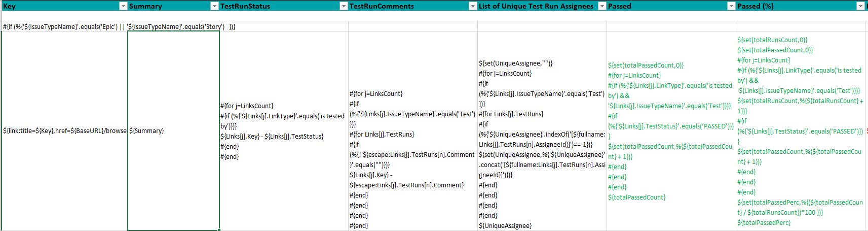Select the ${Summary} cell
868x231 pixels.
[173, 131]
